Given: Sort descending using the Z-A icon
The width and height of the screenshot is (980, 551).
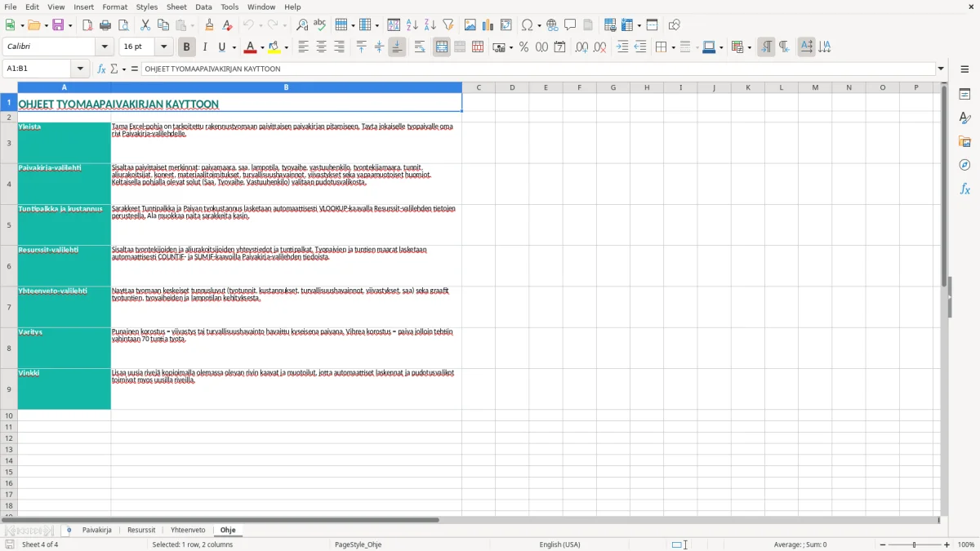Looking at the screenshot, I should pos(430,25).
